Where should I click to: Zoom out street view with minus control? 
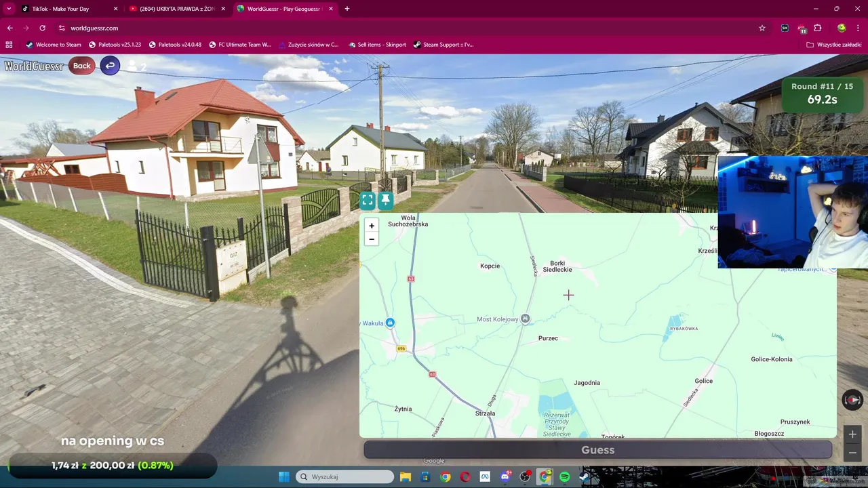pyautogui.click(x=852, y=453)
